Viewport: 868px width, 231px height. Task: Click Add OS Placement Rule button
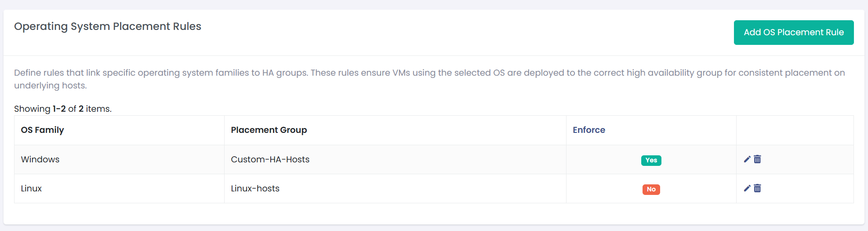click(x=794, y=33)
